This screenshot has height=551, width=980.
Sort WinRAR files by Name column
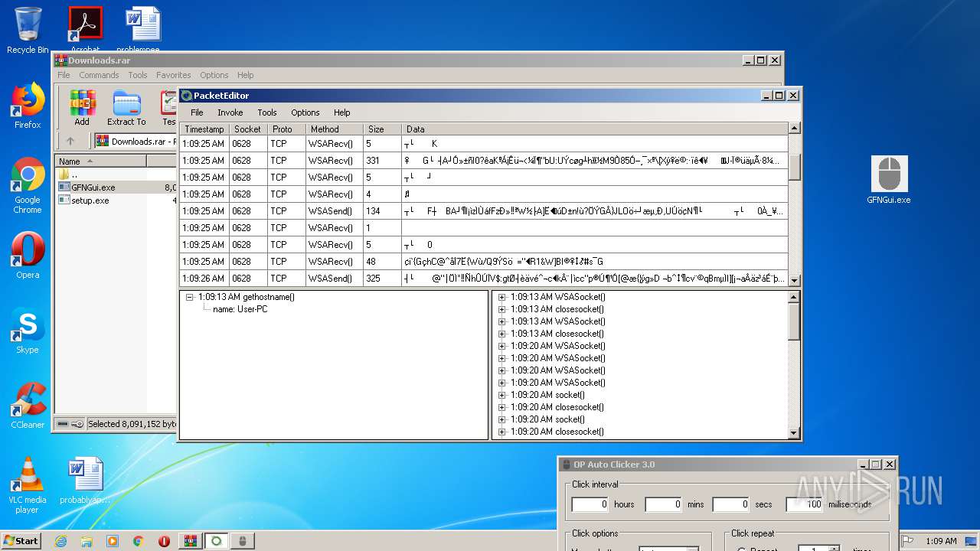point(100,161)
